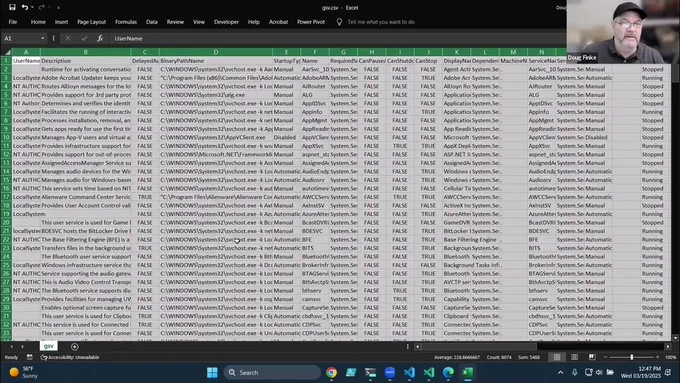This screenshot has width=680, height=383.
Task: Switch to Page Layout view icon
Action: point(574,357)
